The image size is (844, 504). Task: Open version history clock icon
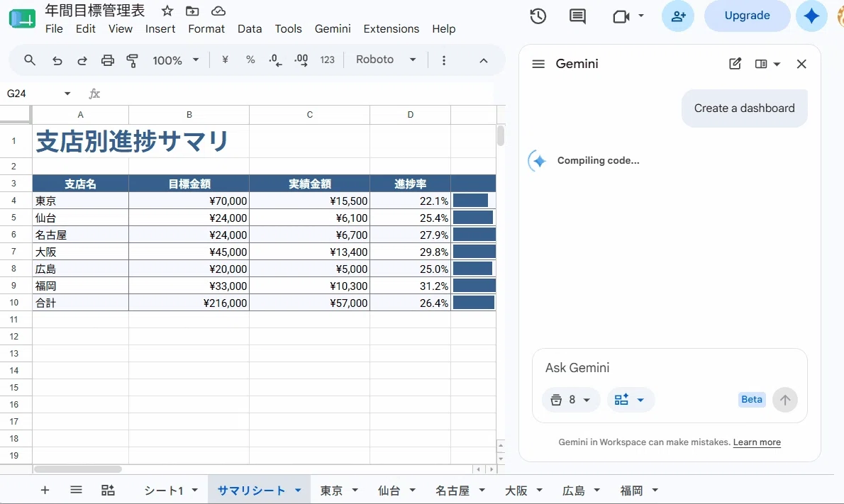click(x=538, y=16)
